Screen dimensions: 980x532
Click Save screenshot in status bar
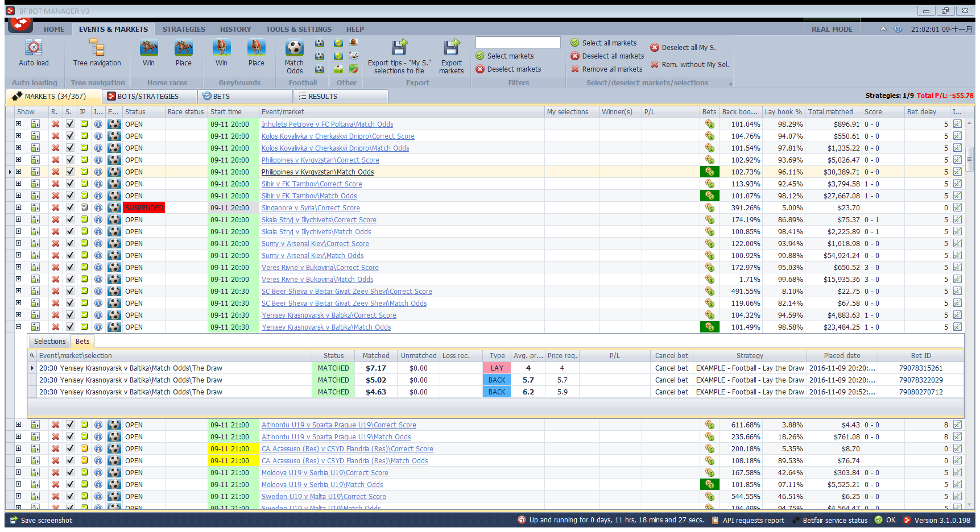[x=41, y=520]
